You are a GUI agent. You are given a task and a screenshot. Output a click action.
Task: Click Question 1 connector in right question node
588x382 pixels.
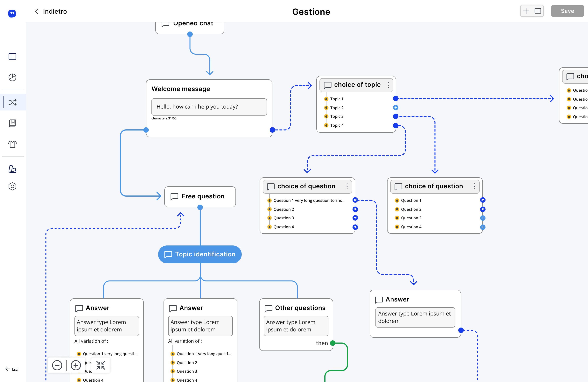click(483, 200)
